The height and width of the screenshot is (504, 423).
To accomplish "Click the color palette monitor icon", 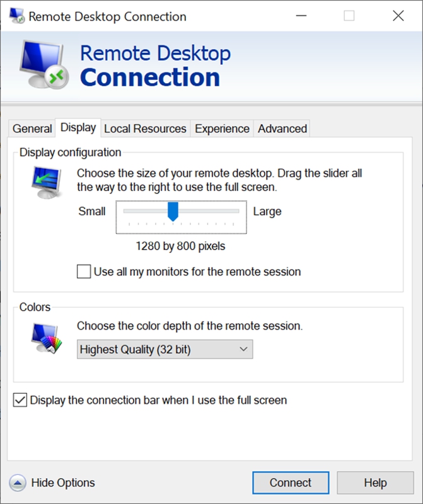I will [x=47, y=338].
